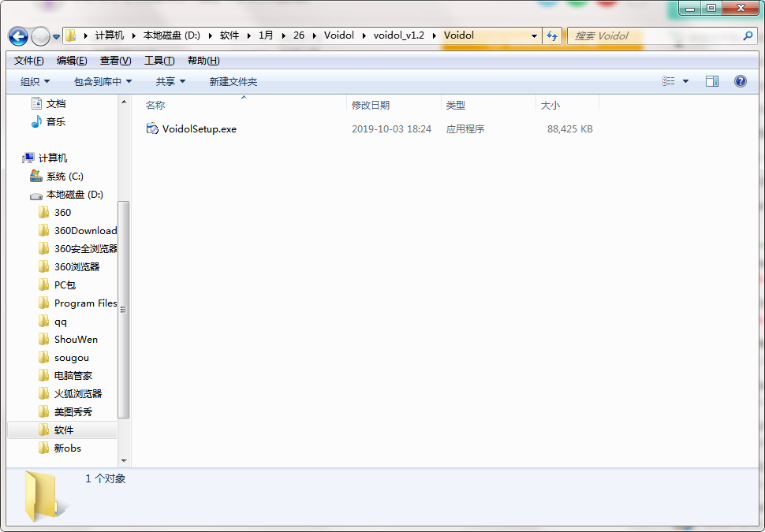Select 本地磁盘 (D:) in the sidebar
The height and width of the screenshot is (532, 765).
75,194
